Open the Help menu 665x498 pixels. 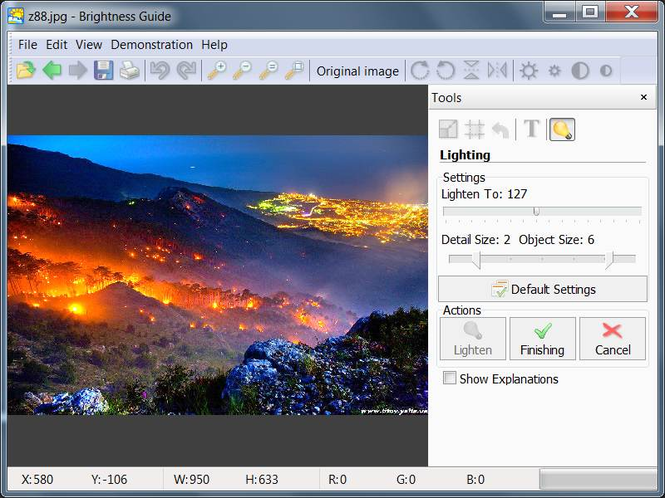tap(214, 45)
